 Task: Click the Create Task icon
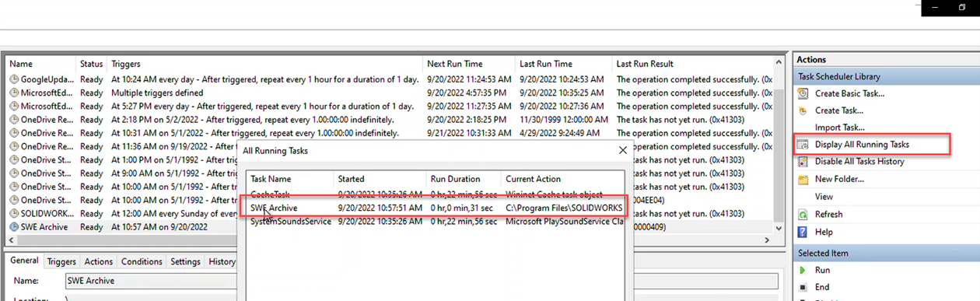(x=803, y=110)
